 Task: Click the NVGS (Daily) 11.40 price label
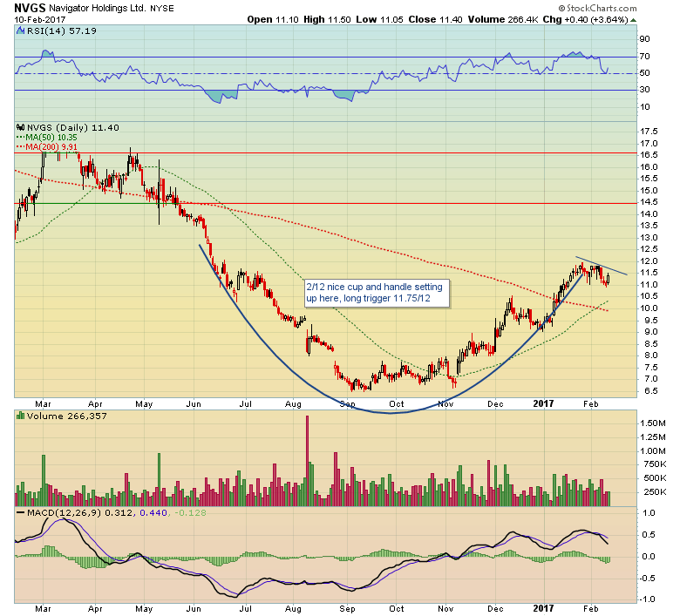click(73, 127)
